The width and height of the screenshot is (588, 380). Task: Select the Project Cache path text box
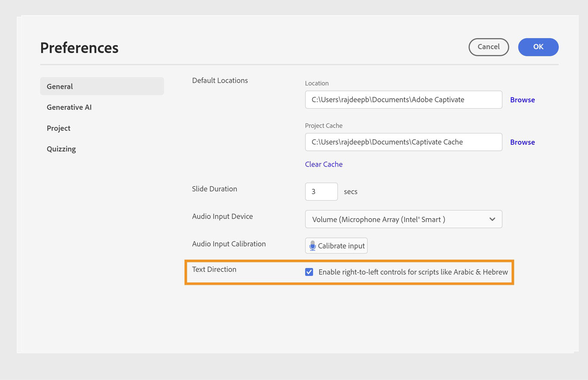403,142
